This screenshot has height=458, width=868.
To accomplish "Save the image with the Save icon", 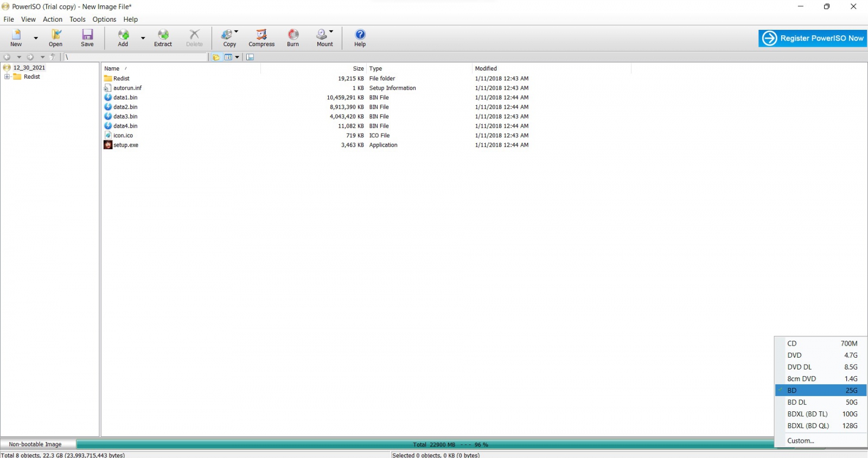I will click(87, 38).
